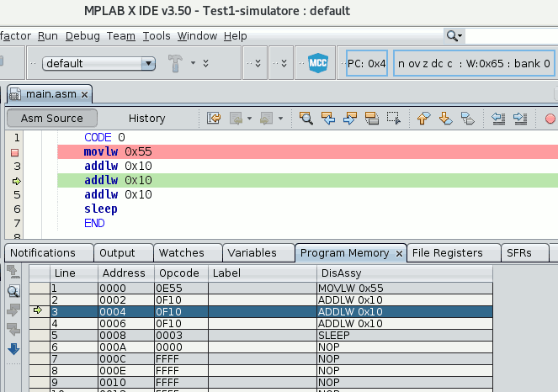Screen dimensions: 558x392
Task: Open the default configuration dropdown
Action: tap(149, 63)
